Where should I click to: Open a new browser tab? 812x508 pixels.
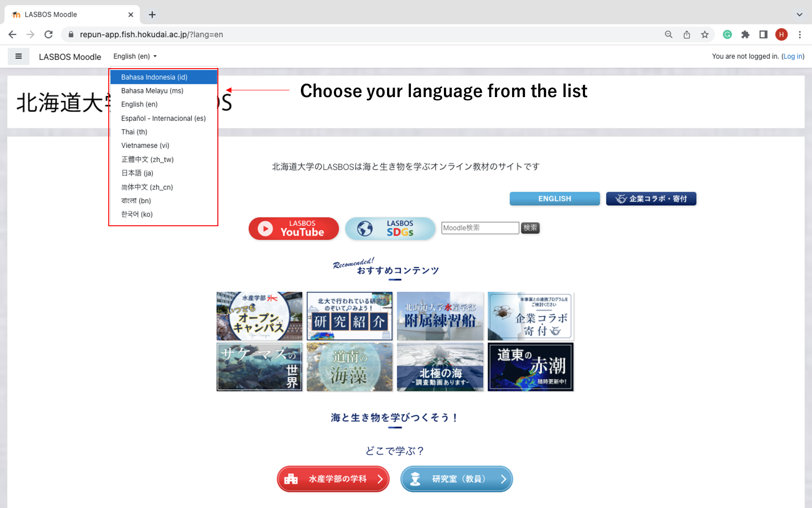coord(152,14)
